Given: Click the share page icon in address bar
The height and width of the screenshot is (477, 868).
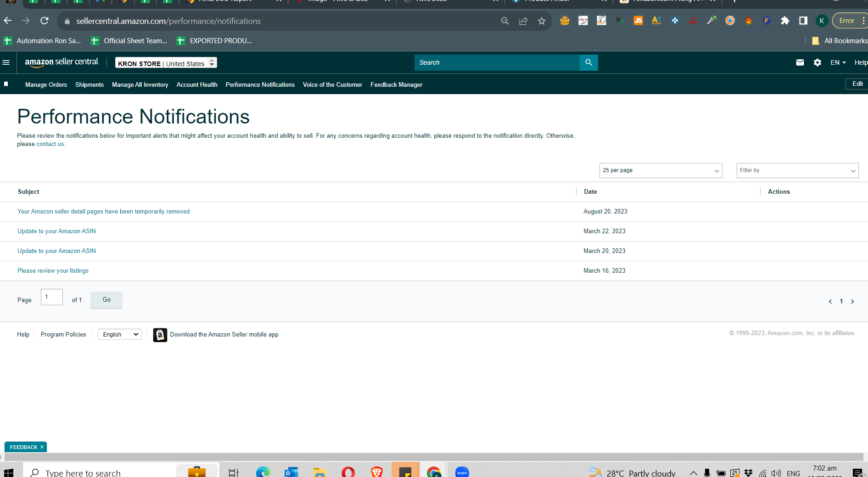Looking at the screenshot, I should (523, 21).
